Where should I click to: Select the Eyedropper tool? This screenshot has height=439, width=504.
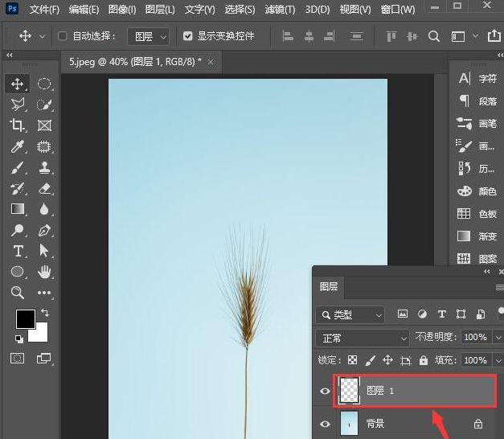click(18, 146)
